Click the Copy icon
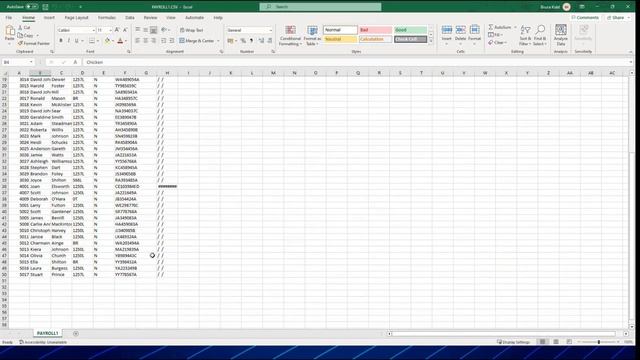The image size is (640, 360). pos(20,35)
